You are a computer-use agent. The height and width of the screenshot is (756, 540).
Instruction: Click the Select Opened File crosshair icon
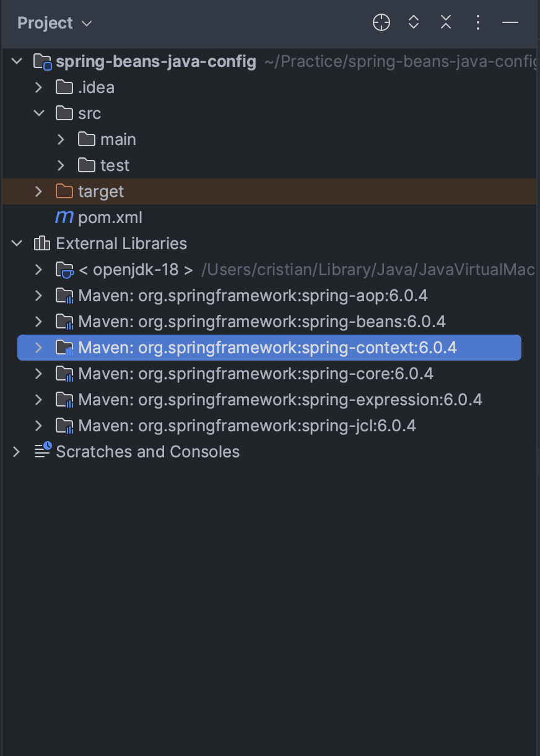(381, 23)
